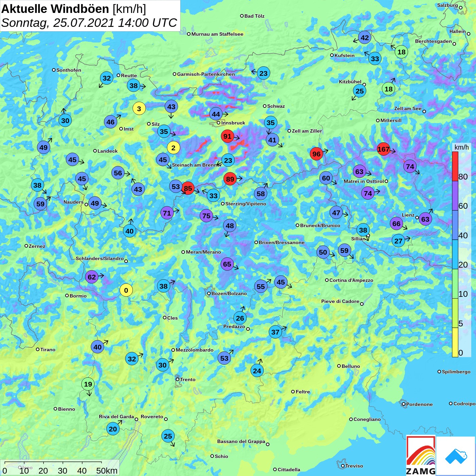Select the purple 62 marker near Schlanders

coord(92,277)
